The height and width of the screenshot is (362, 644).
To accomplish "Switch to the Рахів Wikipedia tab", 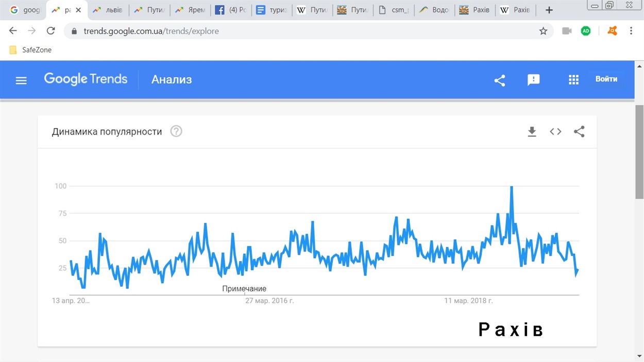I will (517, 10).
